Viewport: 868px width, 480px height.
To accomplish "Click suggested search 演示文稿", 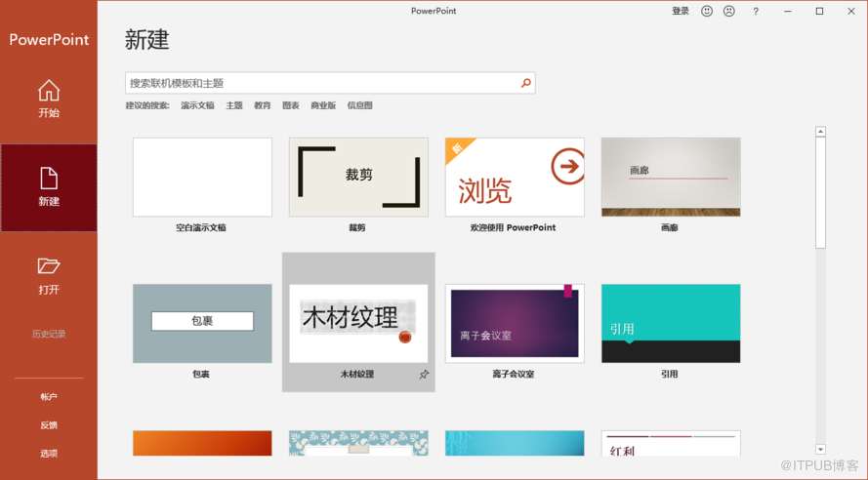I will tap(197, 105).
